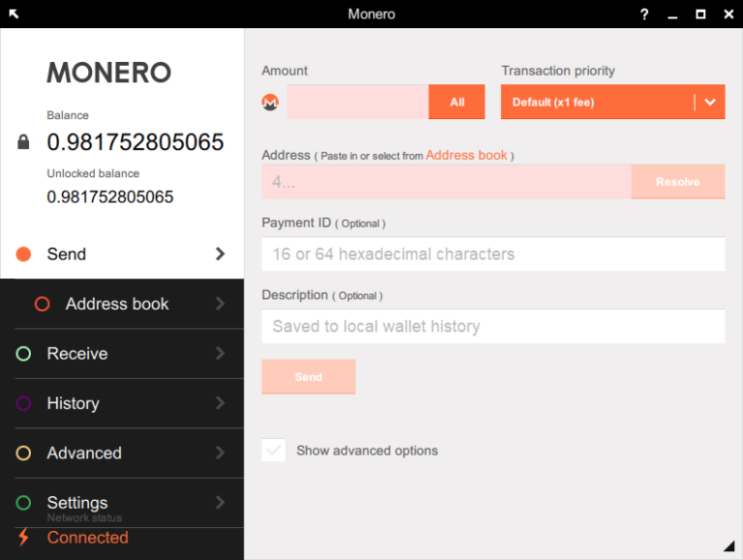Click the Monero title bar text
This screenshot has height=560, width=743.
coord(371,15)
